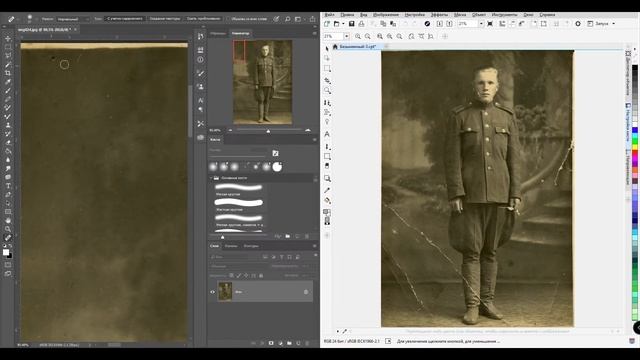Click the Create Texture type button
This screenshot has height=360, width=640.
(164, 19)
